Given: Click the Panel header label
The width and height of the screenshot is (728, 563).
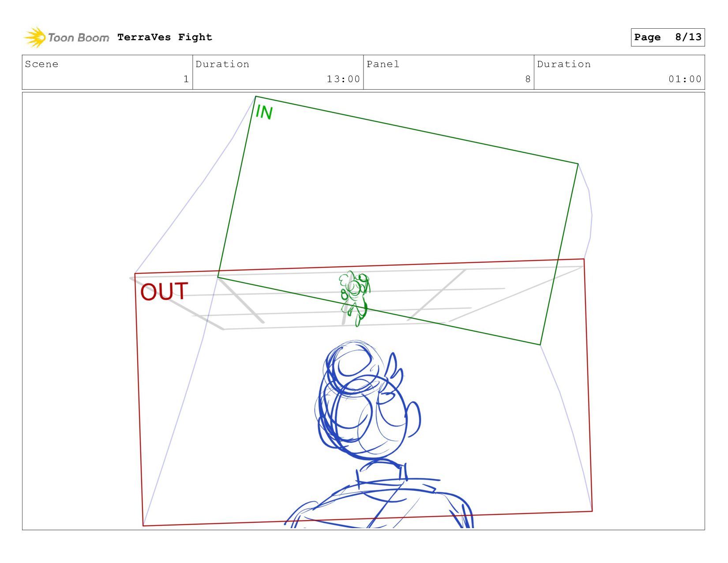Looking at the screenshot, I should pos(383,64).
